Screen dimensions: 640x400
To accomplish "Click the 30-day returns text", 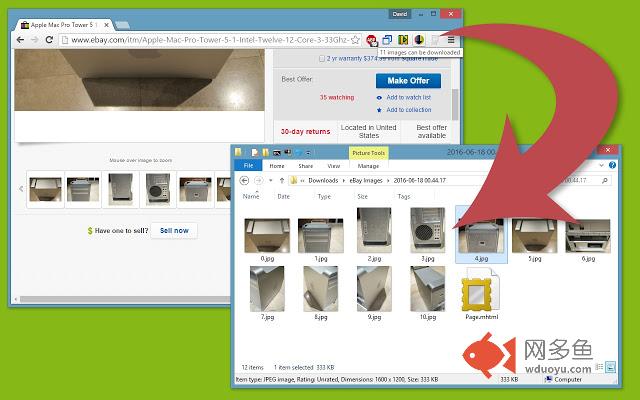I will (x=305, y=131).
